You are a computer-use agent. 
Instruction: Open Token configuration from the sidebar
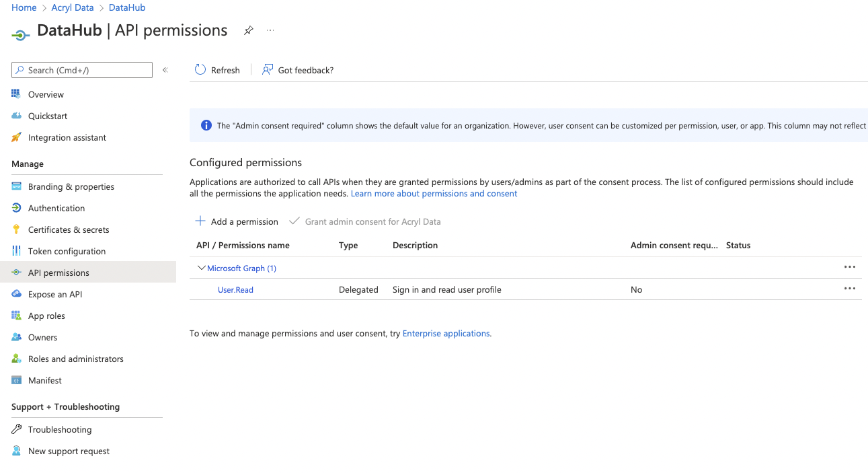point(16,251)
